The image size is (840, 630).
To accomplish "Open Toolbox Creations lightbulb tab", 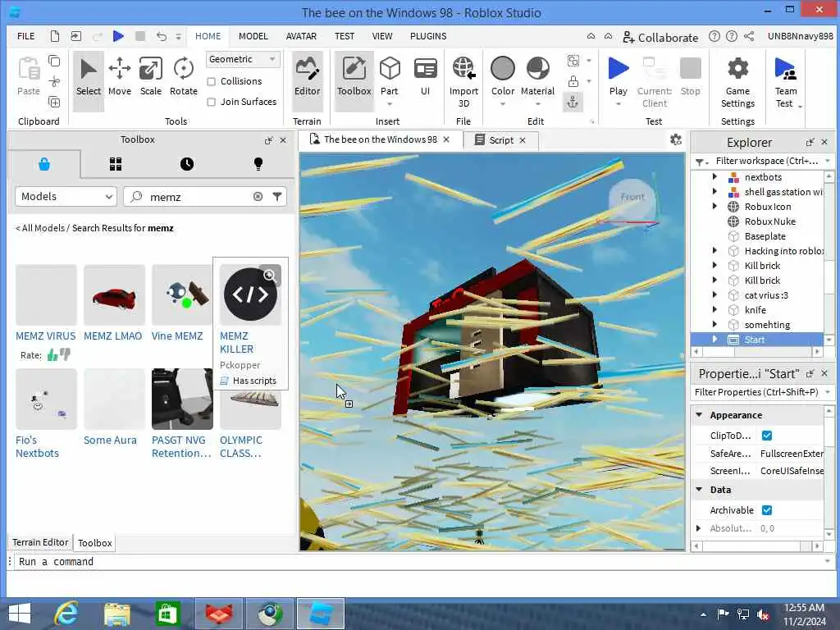I will (258, 164).
